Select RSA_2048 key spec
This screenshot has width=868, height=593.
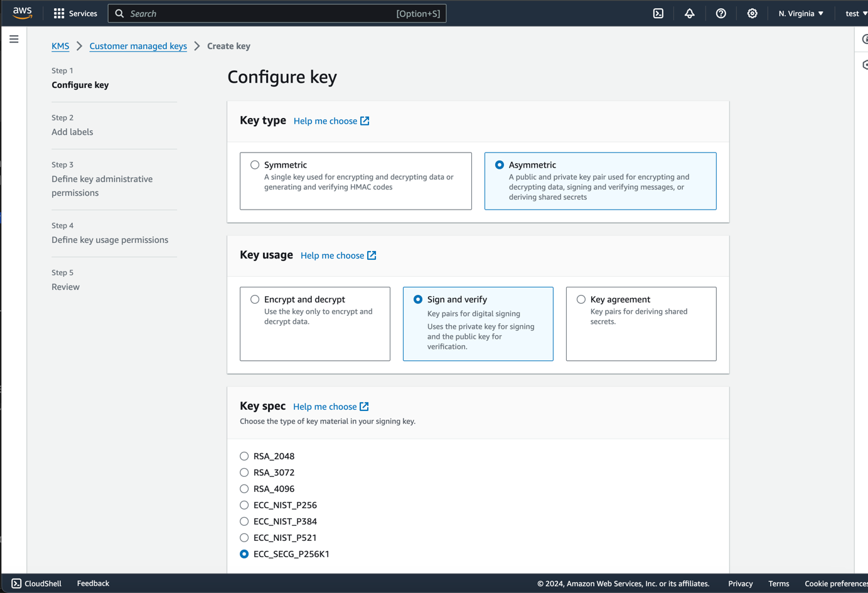244,456
